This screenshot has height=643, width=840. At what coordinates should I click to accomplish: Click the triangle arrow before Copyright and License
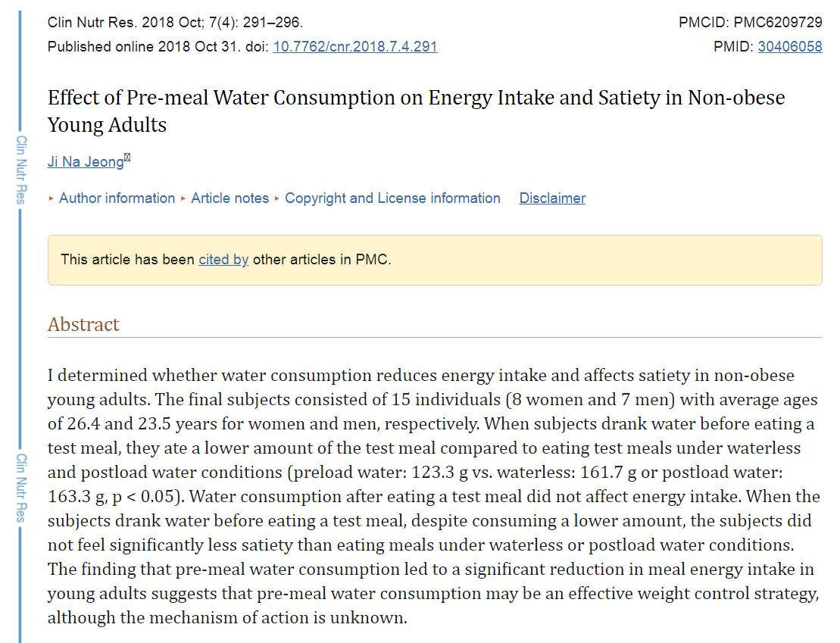tap(277, 199)
